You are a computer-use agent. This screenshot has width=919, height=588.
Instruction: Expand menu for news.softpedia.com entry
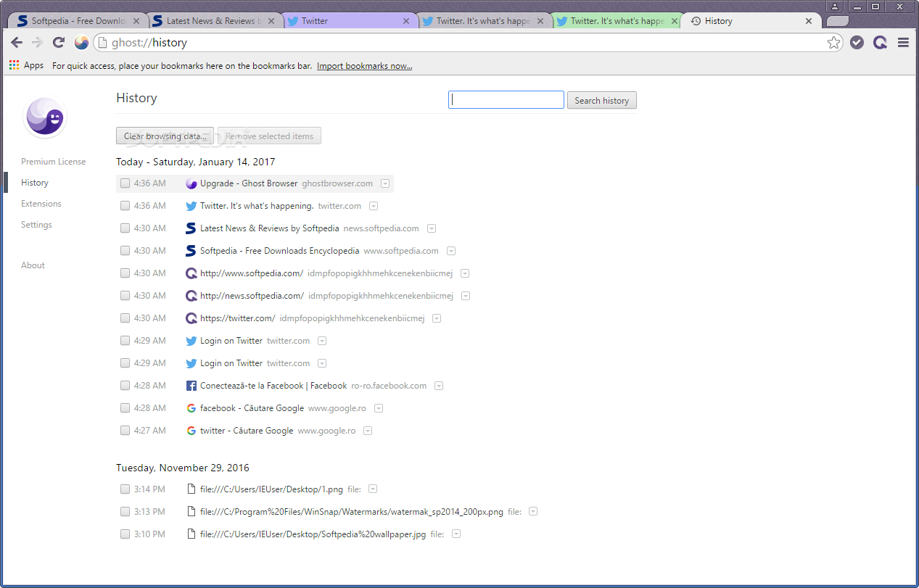(432, 228)
